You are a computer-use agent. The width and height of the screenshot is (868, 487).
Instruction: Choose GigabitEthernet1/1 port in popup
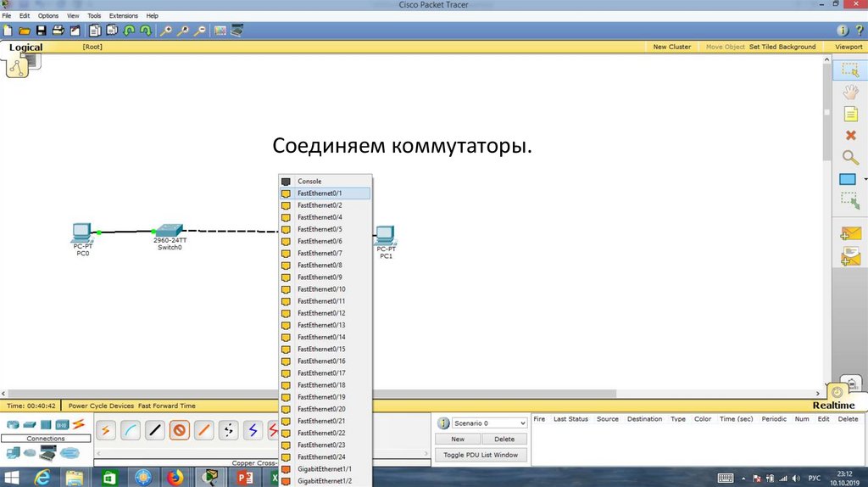325,469
